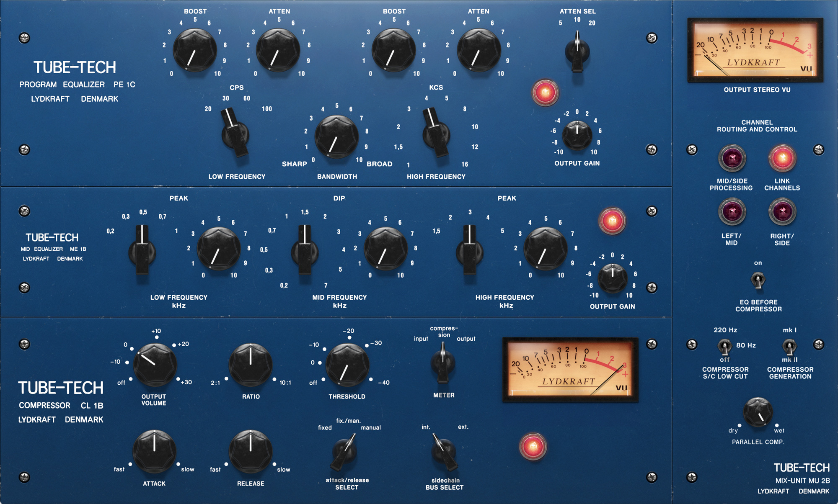838x504 pixels.
Task: Click the Meter input/compression/output selector
Action: click(x=443, y=362)
